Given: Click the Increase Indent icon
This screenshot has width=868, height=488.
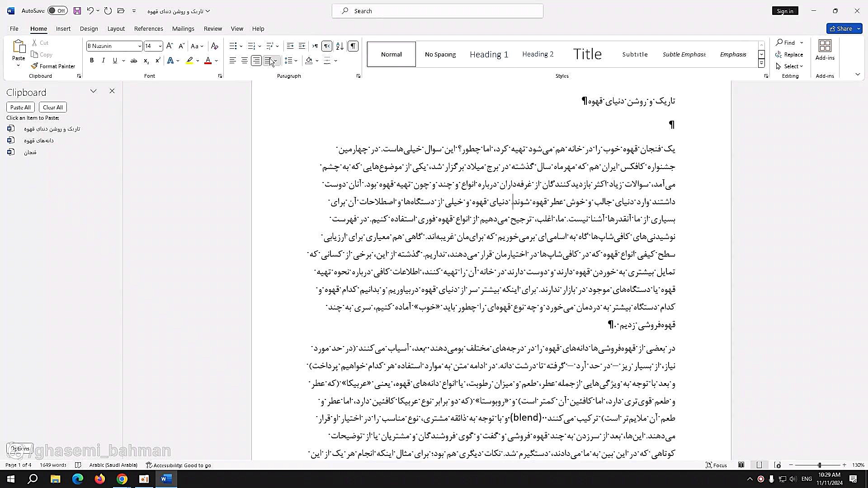Looking at the screenshot, I should (302, 46).
